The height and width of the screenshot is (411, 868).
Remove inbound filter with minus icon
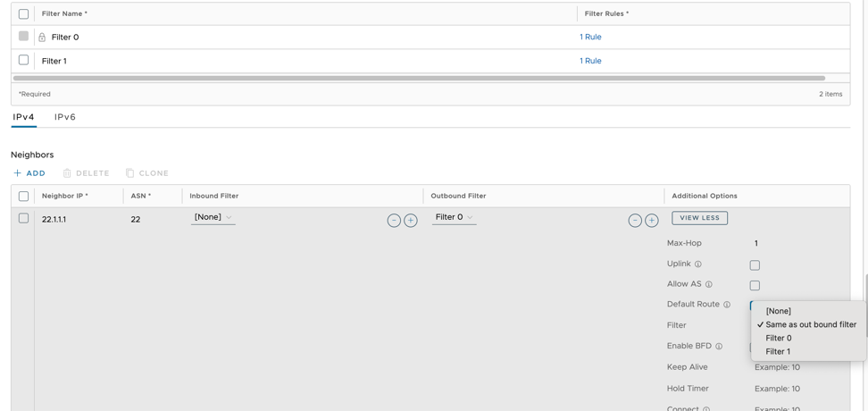[x=394, y=220]
